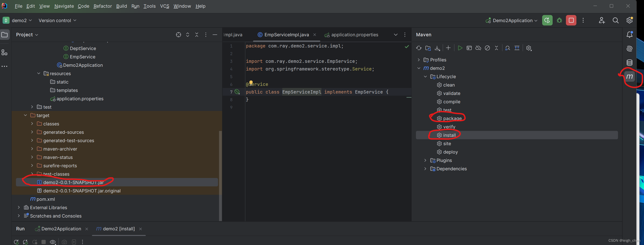Screen dimensions: 644x245
Task: Open AI Assistant spiral icon
Action: pos(630,48)
